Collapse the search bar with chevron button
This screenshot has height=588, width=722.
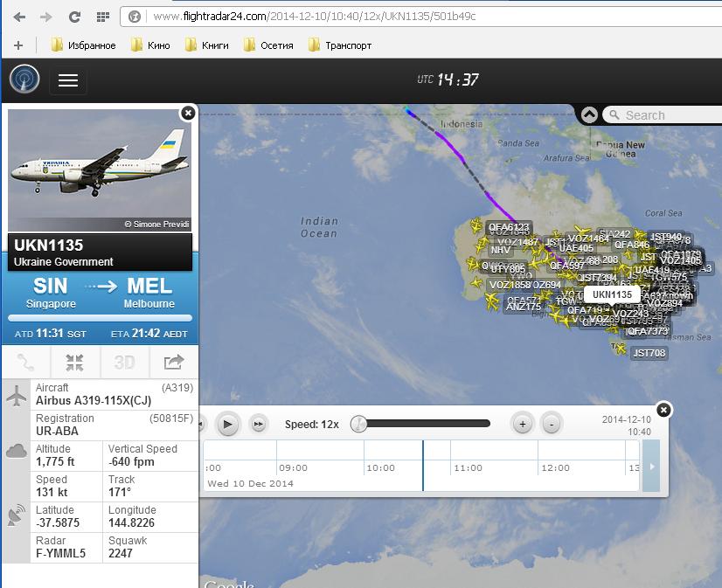pos(589,114)
